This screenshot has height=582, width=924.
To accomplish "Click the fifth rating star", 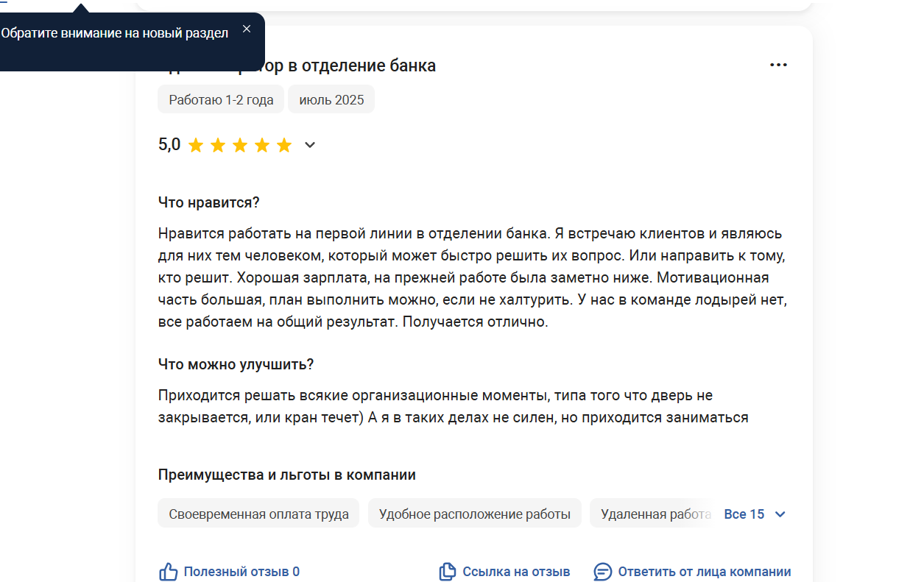I will 284,145.
